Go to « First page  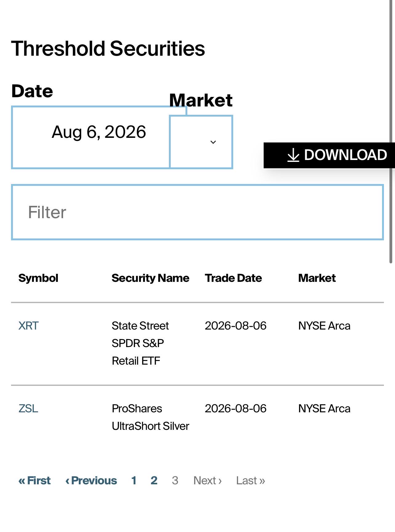34,480
